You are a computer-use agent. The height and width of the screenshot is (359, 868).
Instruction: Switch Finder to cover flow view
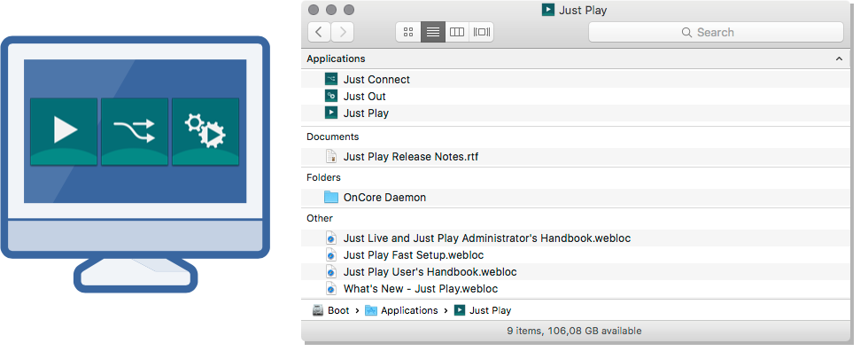pyautogui.click(x=481, y=32)
